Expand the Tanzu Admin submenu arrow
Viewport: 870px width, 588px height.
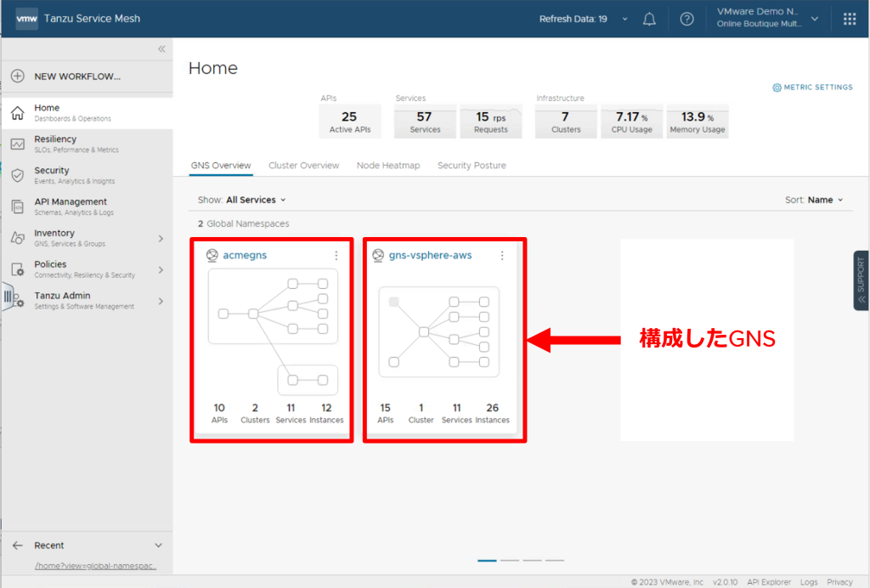click(161, 301)
